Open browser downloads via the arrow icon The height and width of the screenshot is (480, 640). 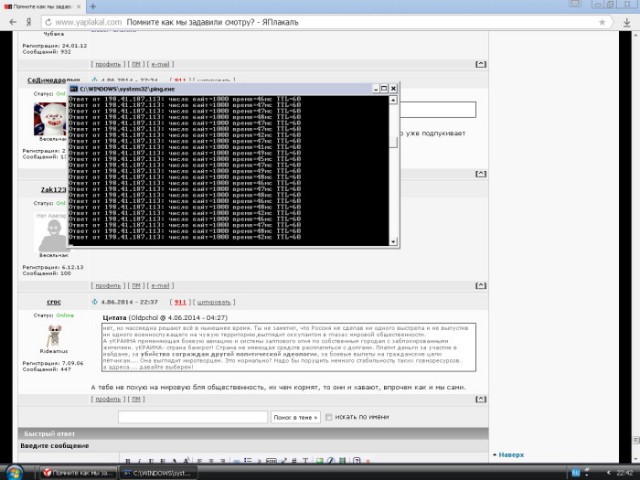[x=627, y=22]
